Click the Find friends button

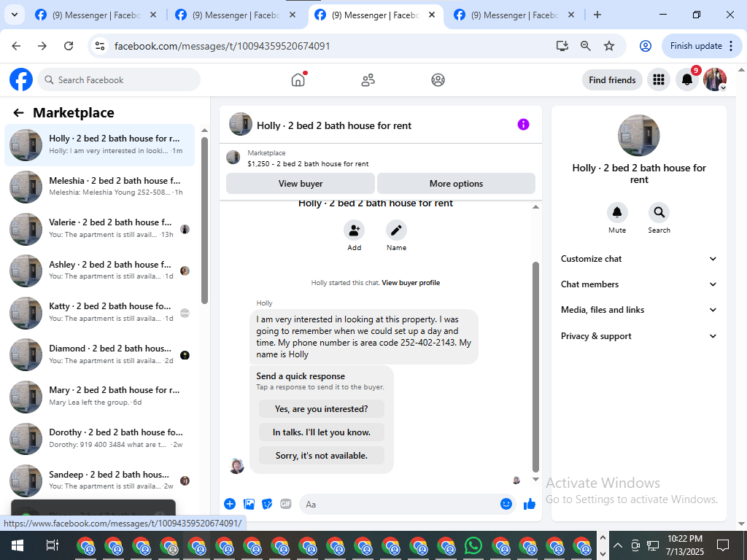612,80
